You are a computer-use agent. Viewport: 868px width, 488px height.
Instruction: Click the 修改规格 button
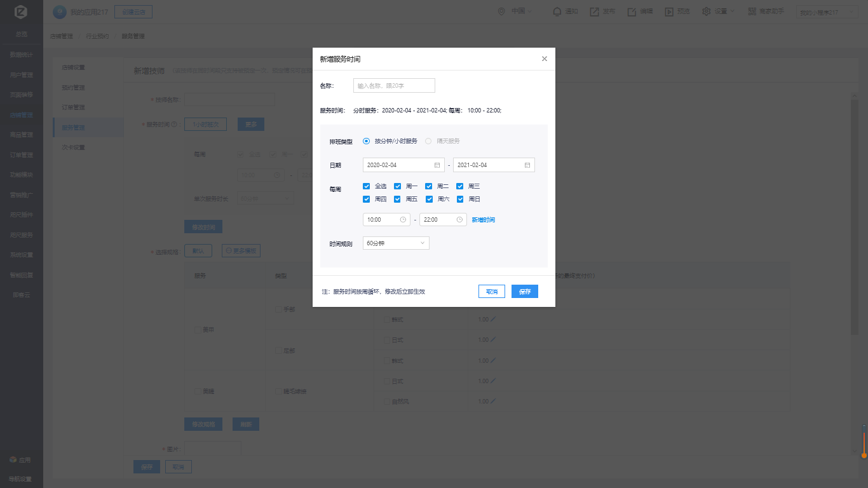[x=203, y=424]
